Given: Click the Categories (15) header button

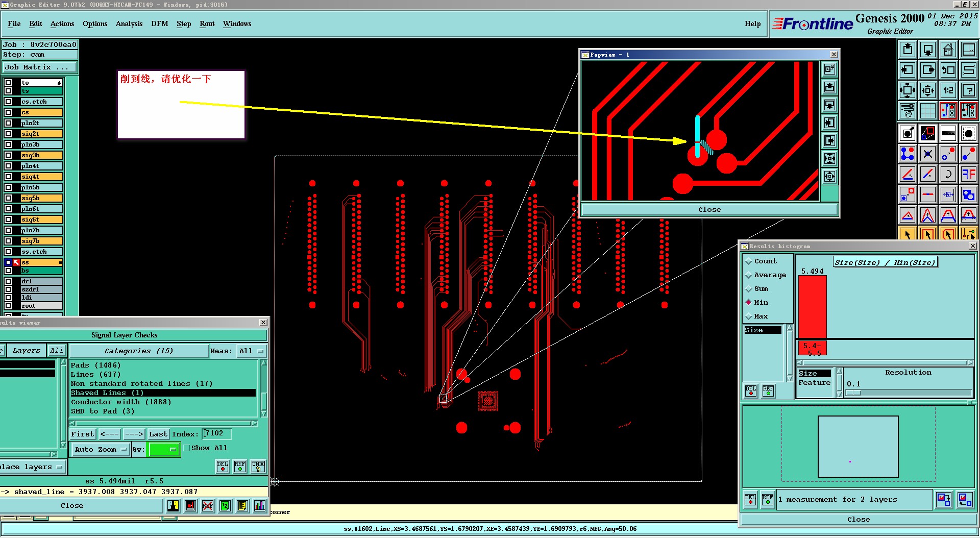Looking at the screenshot, I should click(x=138, y=351).
